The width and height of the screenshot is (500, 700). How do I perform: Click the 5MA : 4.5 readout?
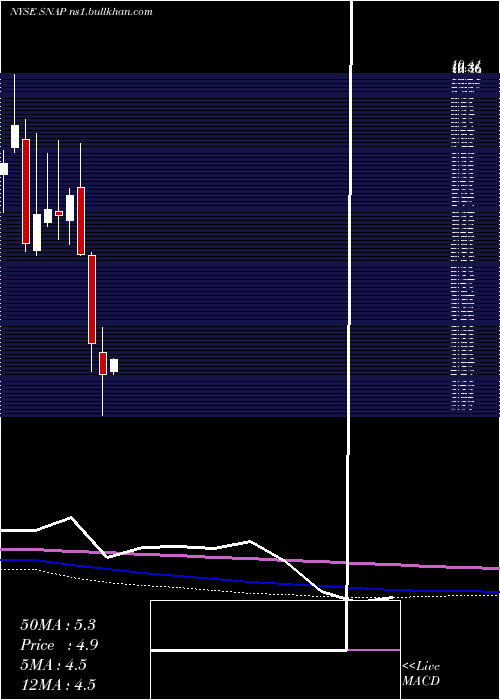(x=53, y=665)
